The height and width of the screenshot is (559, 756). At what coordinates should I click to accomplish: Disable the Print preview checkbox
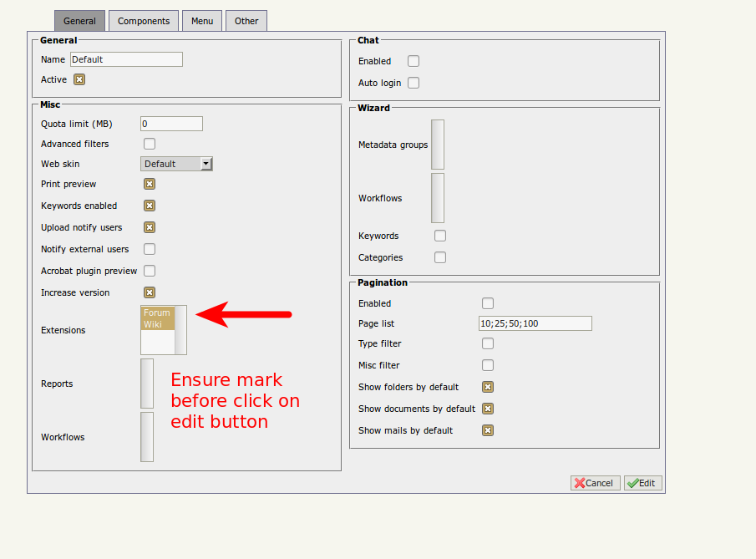(x=150, y=184)
